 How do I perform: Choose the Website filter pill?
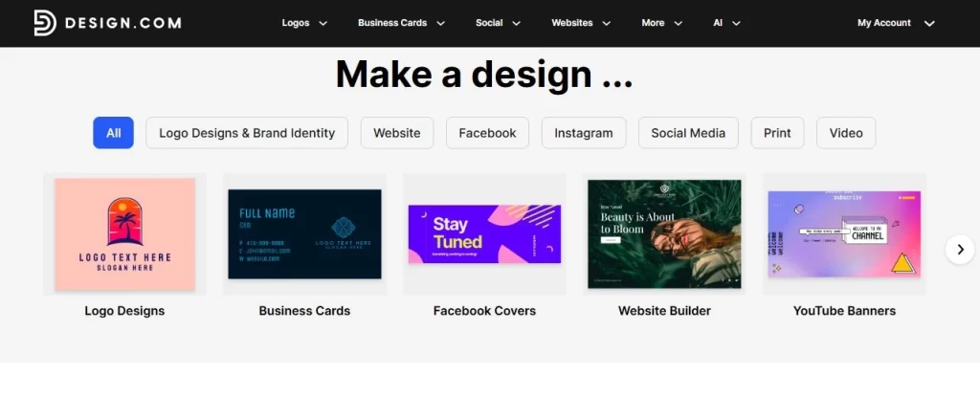pos(397,132)
